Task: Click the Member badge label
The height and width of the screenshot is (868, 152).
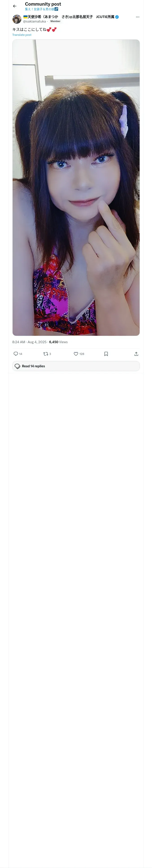Action: pos(55,21)
